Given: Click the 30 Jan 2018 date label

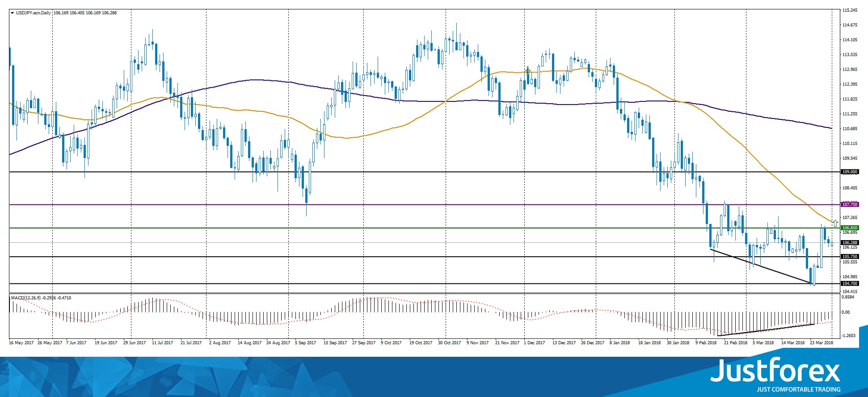Looking at the screenshot, I should (x=678, y=343).
